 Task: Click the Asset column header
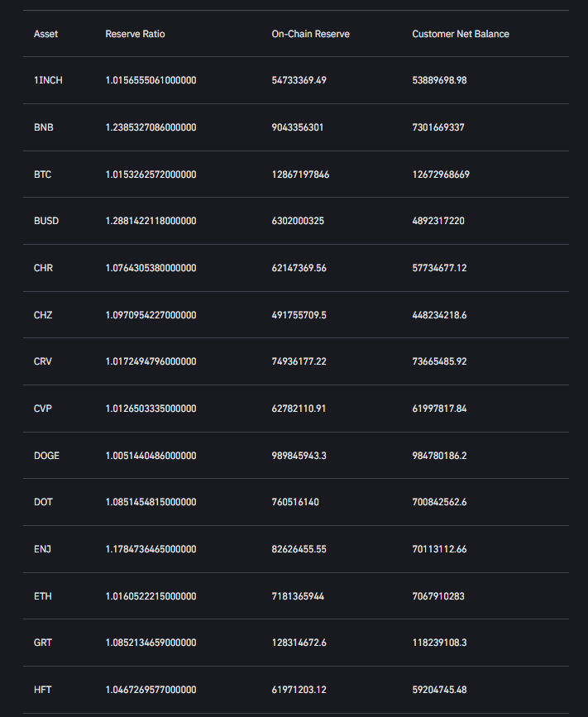pos(45,34)
